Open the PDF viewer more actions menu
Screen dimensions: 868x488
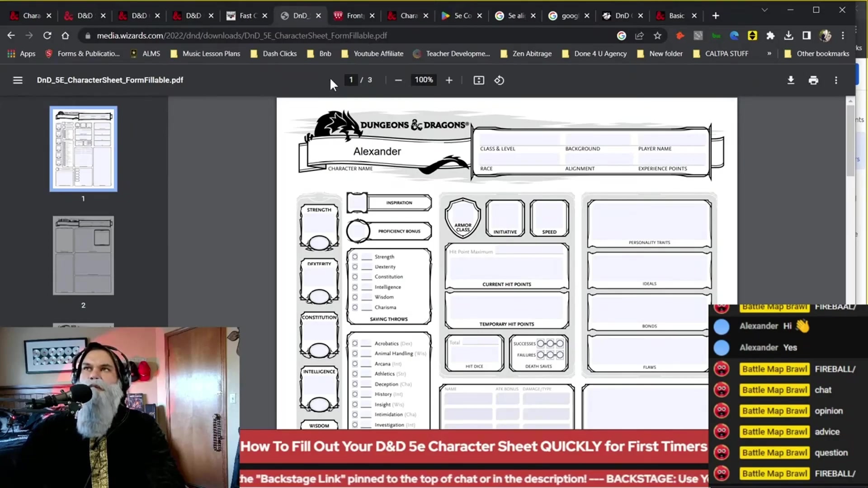coord(836,80)
